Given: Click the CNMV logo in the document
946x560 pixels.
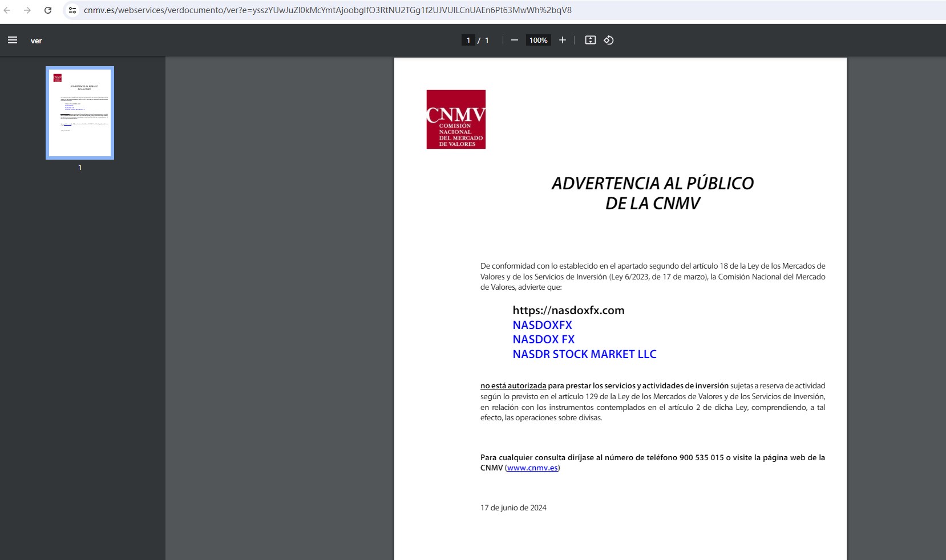Looking at the screenshot, I should click(456, 119).
